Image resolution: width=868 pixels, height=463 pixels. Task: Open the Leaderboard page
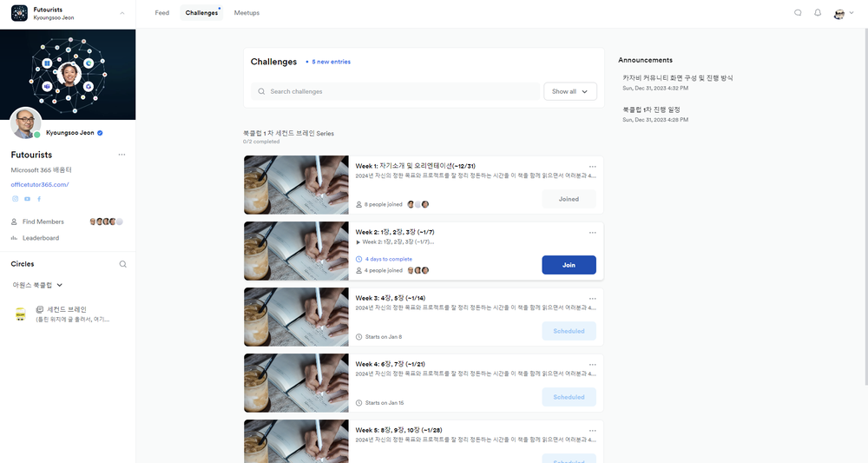41,237
